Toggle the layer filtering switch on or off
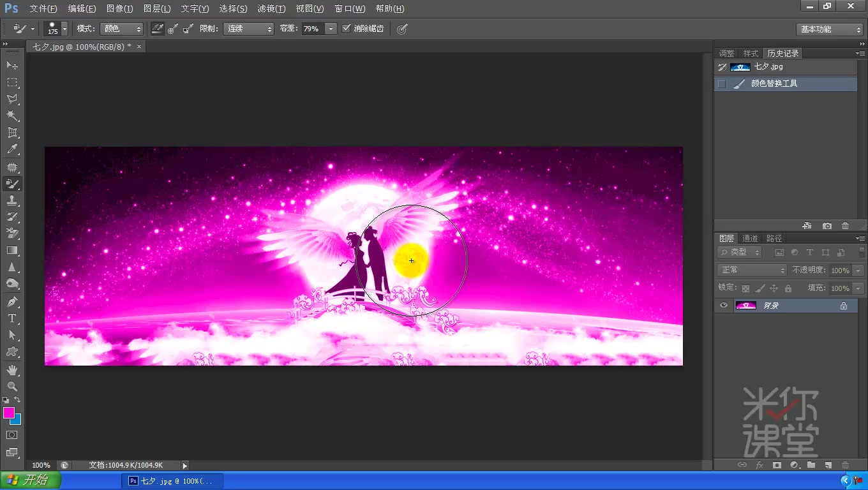The image size is (868, 490). (x=862, y=252)
